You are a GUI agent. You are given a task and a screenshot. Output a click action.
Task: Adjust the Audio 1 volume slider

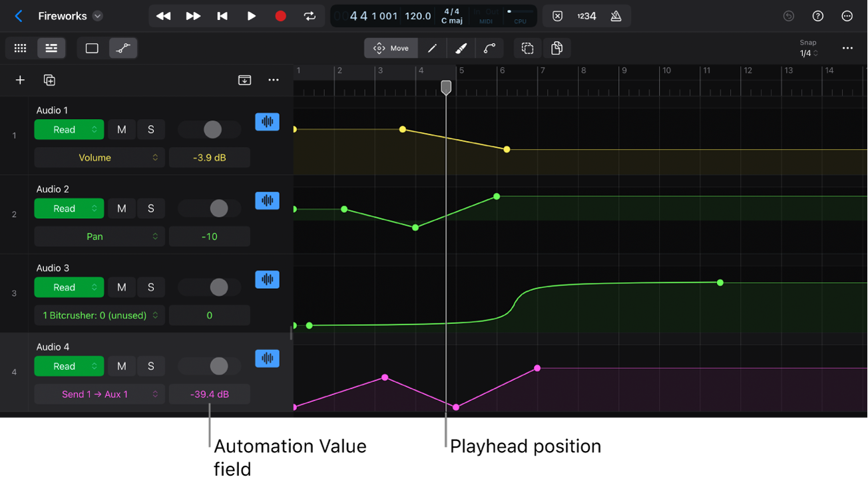click(x=212, y=130)
